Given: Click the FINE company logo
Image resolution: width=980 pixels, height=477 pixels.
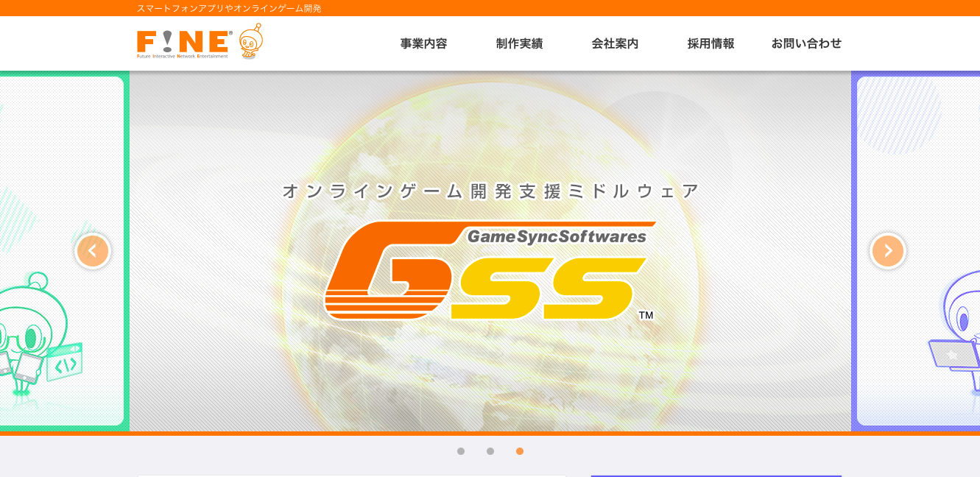Looking at the screenshot, I should click(x=185, y=43).
